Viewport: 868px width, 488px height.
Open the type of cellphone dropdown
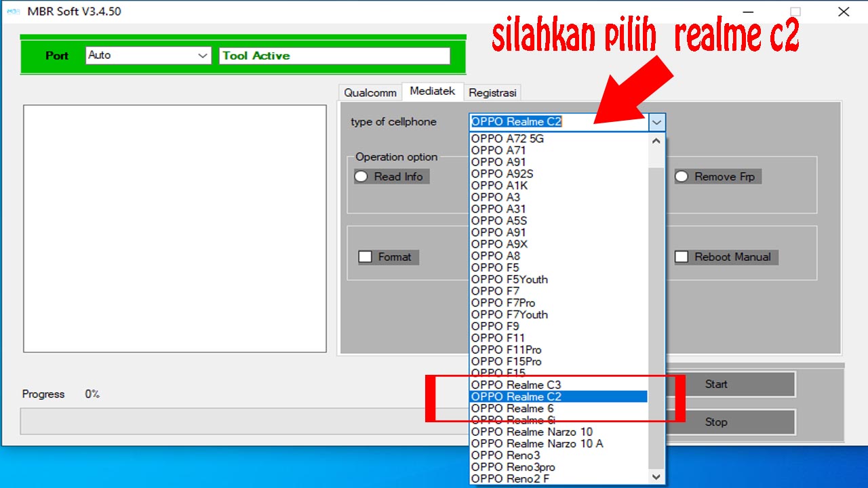[x=656, y=122]
